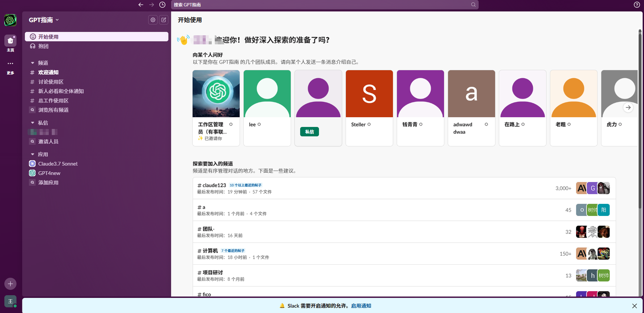Compose a new message with the pencil icon
The height and width of the screenshot is (313, 644).
point(164,20)
